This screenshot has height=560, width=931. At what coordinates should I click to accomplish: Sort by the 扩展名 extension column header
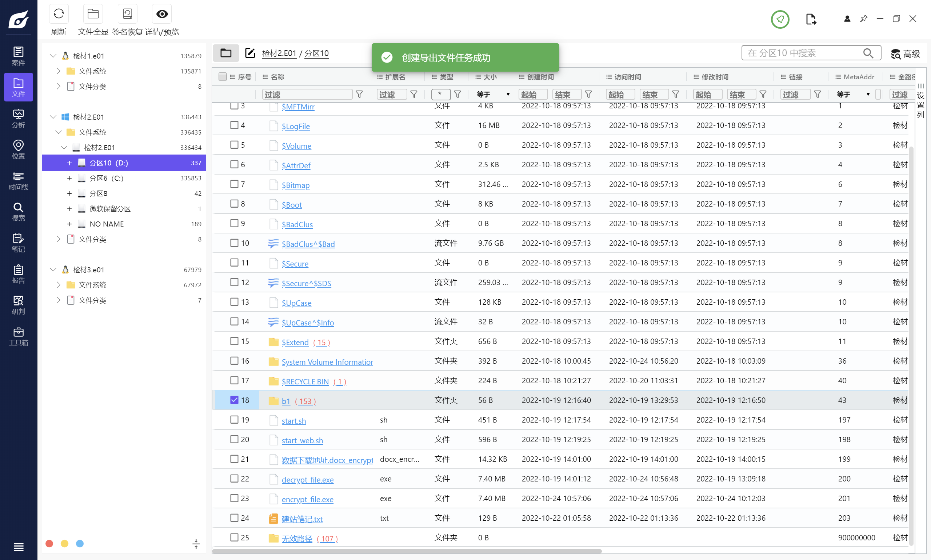pyautogui.click(x=395, y=77)
